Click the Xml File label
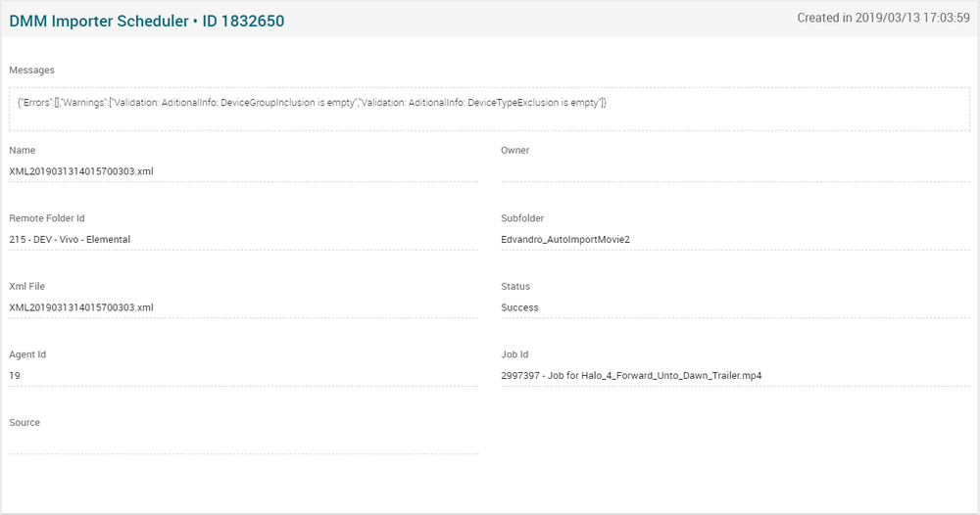The image size is (980, 515). click(x=26, y=287)
